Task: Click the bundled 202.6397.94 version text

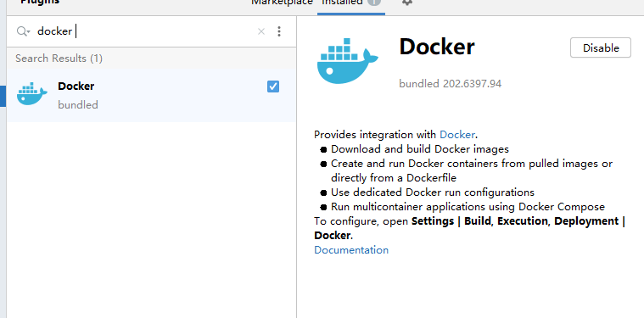Action: (x=451, y=84)
